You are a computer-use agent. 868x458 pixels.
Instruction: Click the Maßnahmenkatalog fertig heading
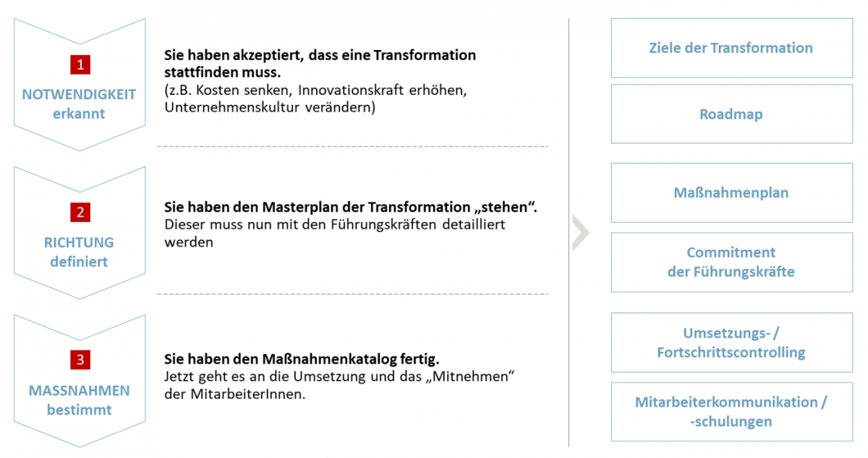(x=302, y=359)
